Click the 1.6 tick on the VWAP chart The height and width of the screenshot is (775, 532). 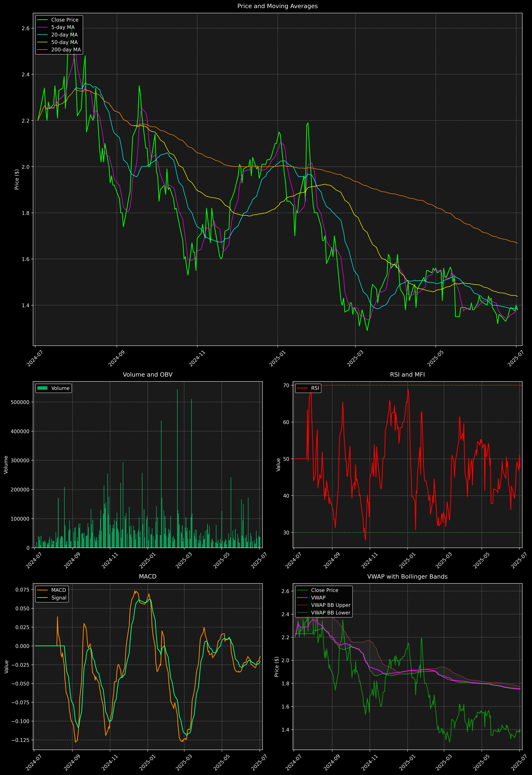[285, 707]
